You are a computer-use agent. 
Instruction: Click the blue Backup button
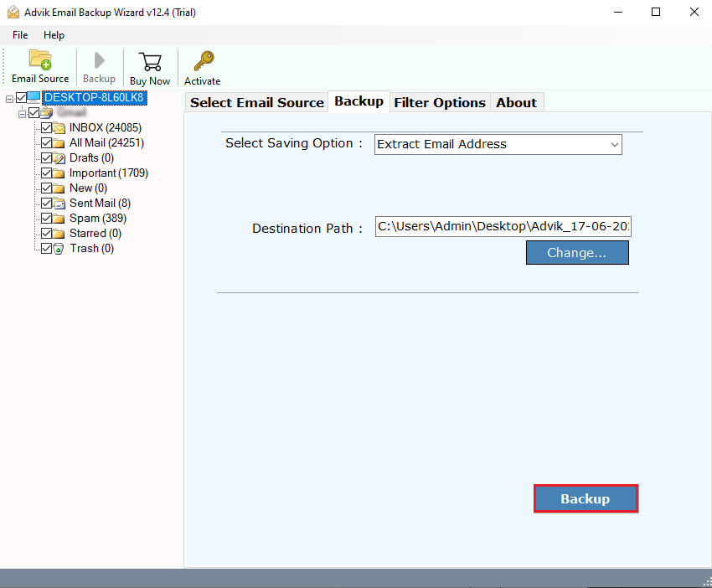(x=586, y=498)
